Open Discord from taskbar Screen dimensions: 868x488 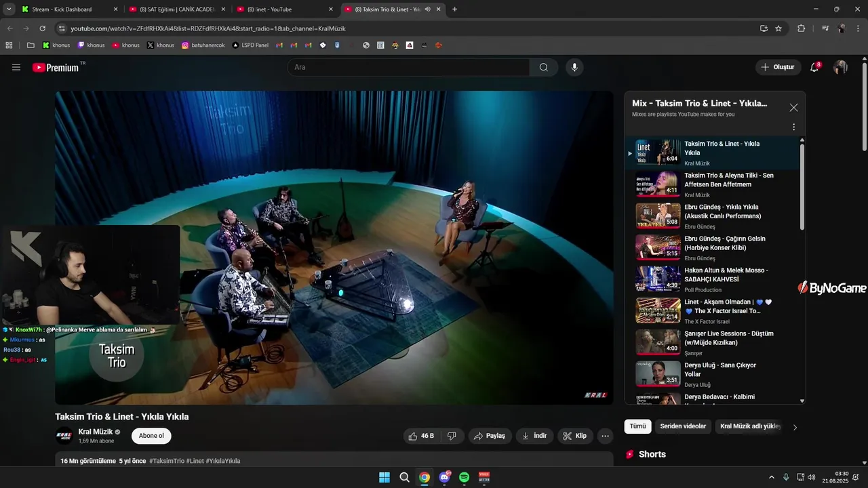pyautogui.click(x=444, y=477)
